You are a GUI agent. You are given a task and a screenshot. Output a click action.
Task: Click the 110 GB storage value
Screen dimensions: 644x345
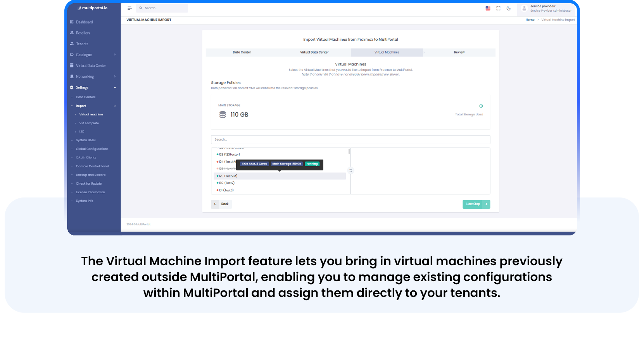(239, 115)
